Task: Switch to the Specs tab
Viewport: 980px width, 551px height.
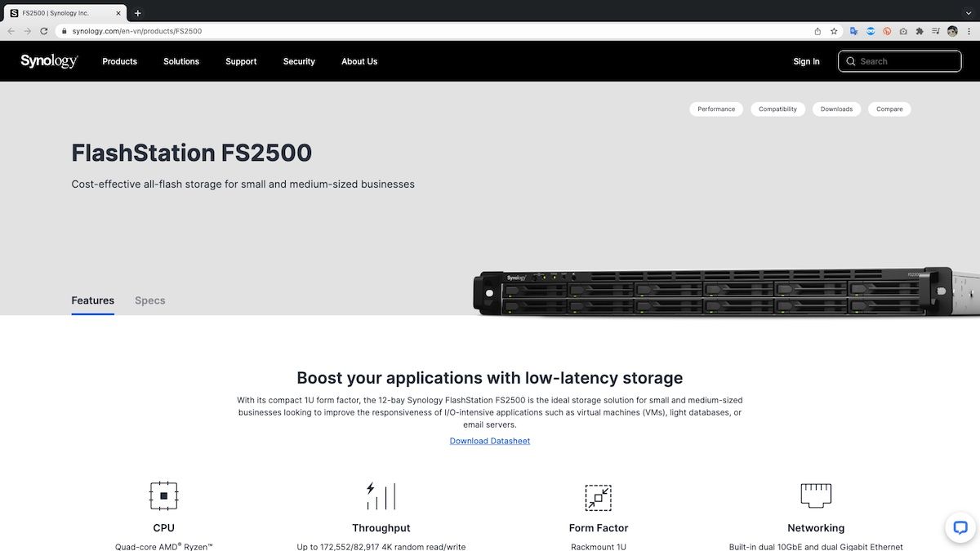Action: coord(150,300)
